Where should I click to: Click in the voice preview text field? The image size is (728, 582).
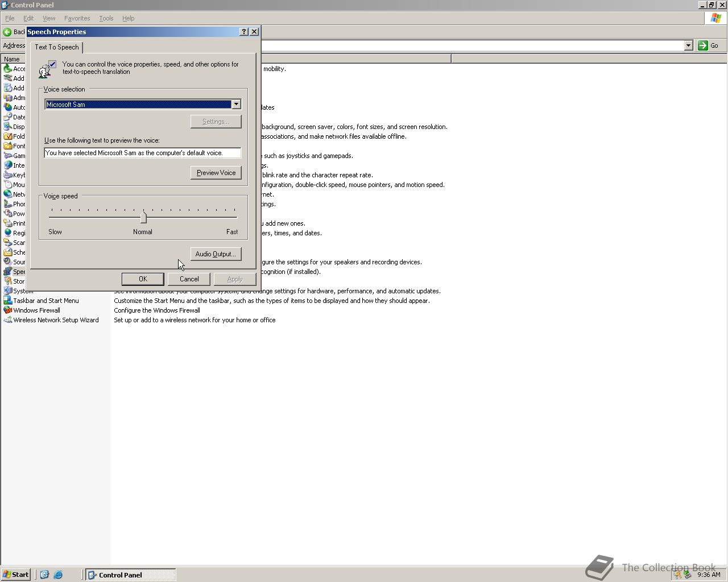[143, 153]
